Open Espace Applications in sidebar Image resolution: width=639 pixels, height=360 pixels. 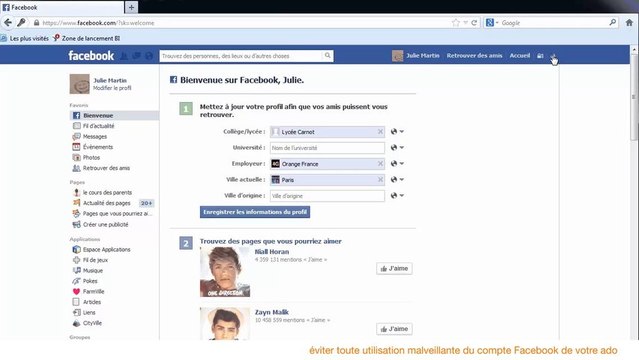tap(106, 250)
